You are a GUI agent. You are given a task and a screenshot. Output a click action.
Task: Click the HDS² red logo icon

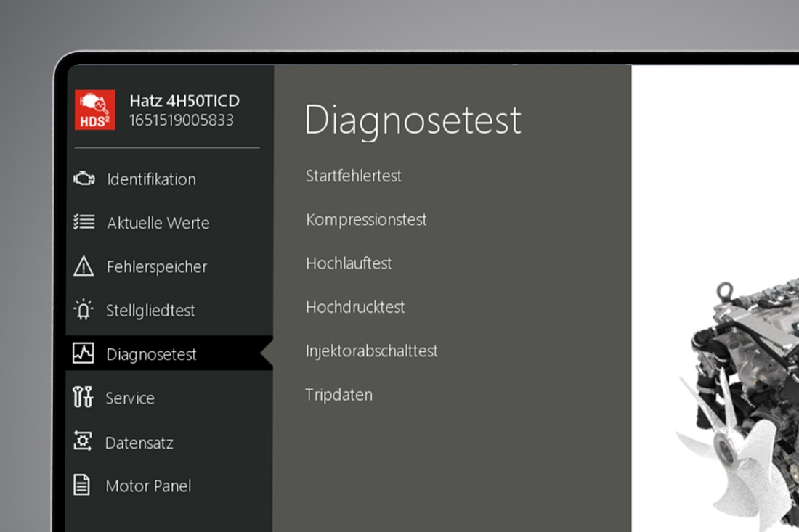point(95,110)
